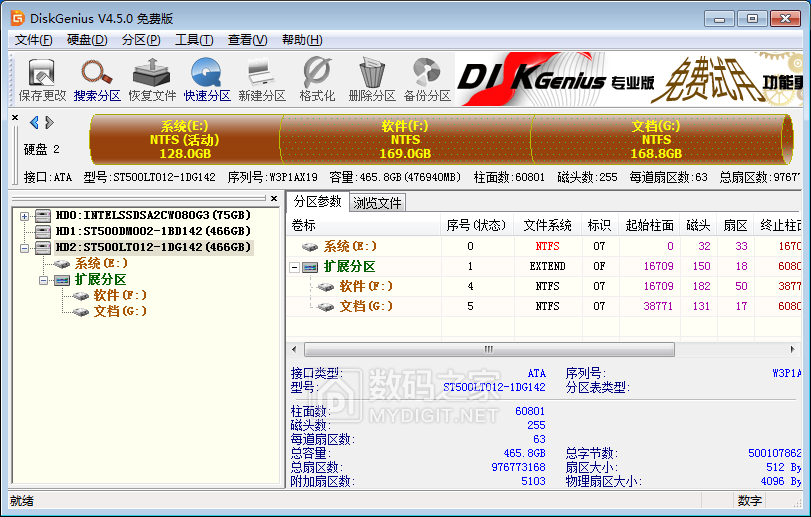Sort by 标识 column header
The image size is (811, 517).
[600, 225]
